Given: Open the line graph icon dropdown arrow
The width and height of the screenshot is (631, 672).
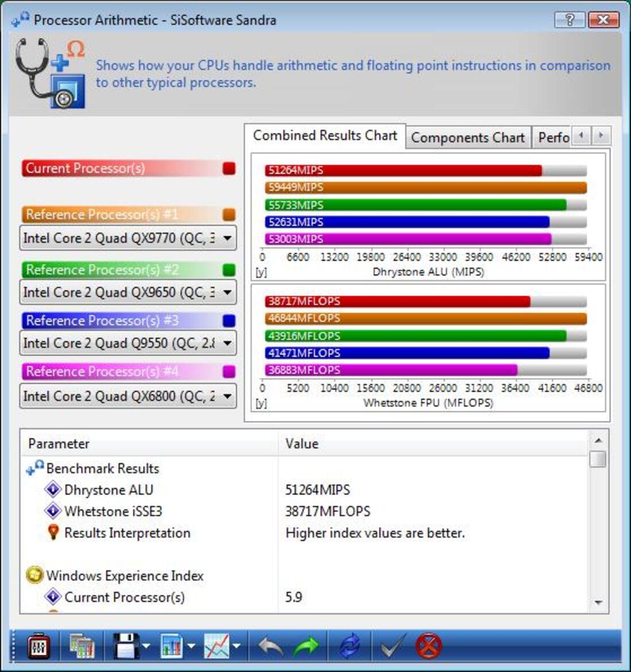Looking at the screenshot, I should click(x=236, y=646).
